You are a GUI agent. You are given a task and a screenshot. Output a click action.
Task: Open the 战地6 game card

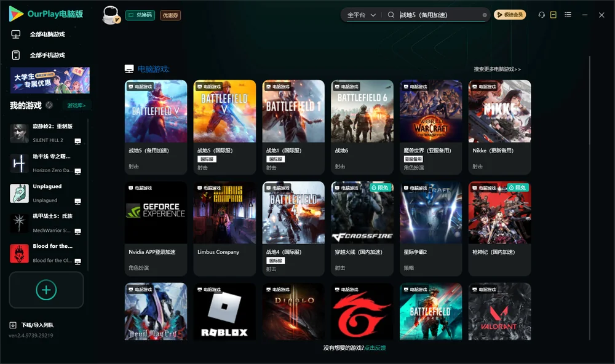click(x=362, y=127)
